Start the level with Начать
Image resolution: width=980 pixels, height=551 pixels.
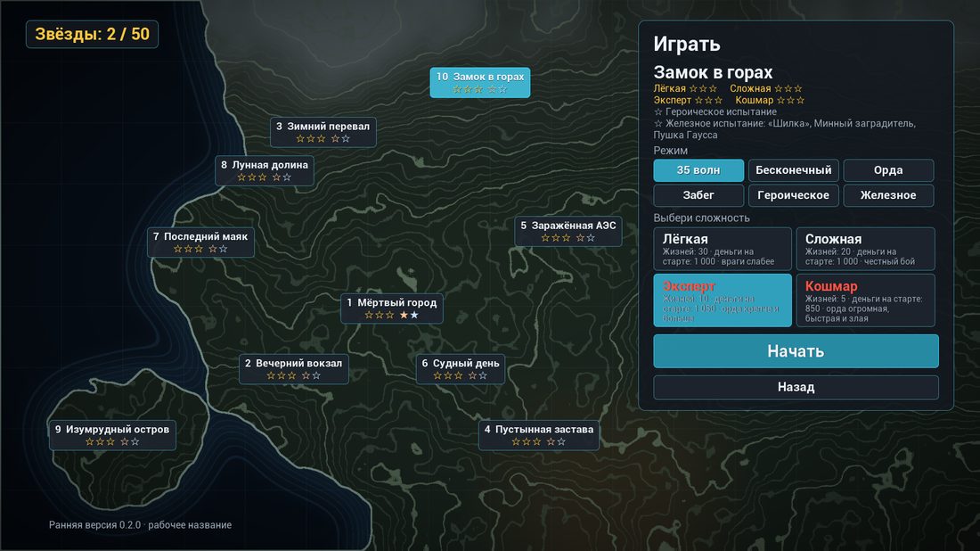(796, 351)
